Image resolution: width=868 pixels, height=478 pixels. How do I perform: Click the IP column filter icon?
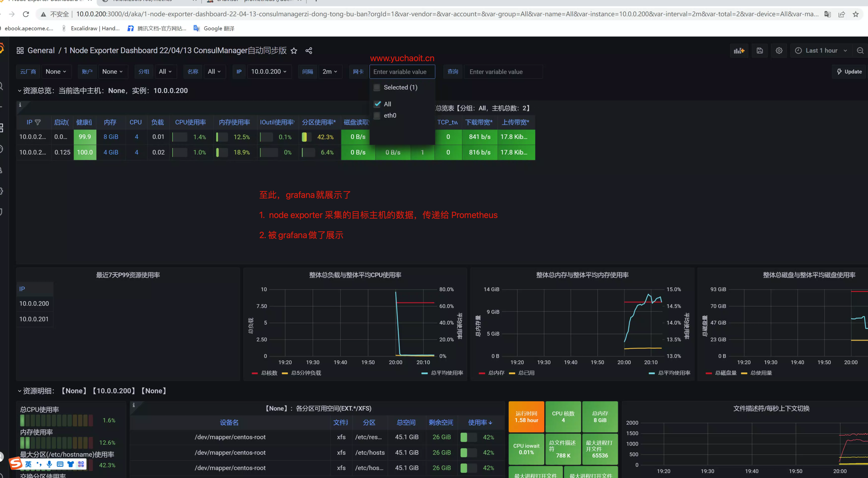38,122
